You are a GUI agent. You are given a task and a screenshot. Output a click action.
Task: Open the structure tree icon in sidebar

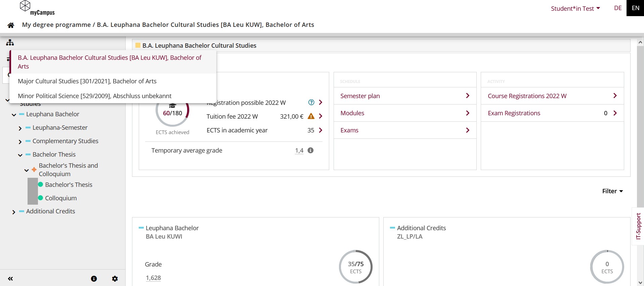[10, 43]
